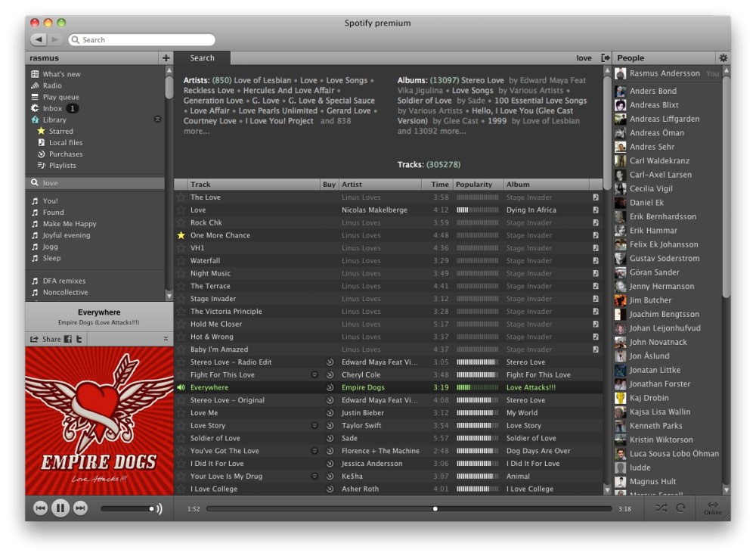Open the Play queue in sidebar

click(x=60, y=97)
